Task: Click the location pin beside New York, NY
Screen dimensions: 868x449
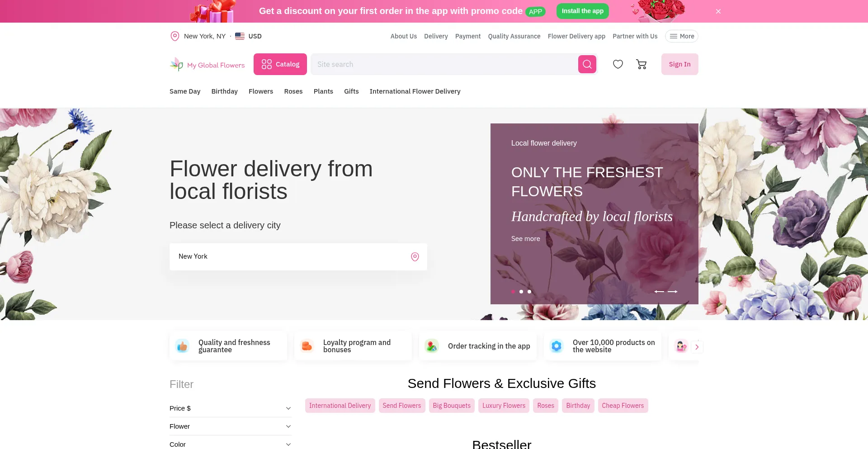Action: [x=175, y=36]
